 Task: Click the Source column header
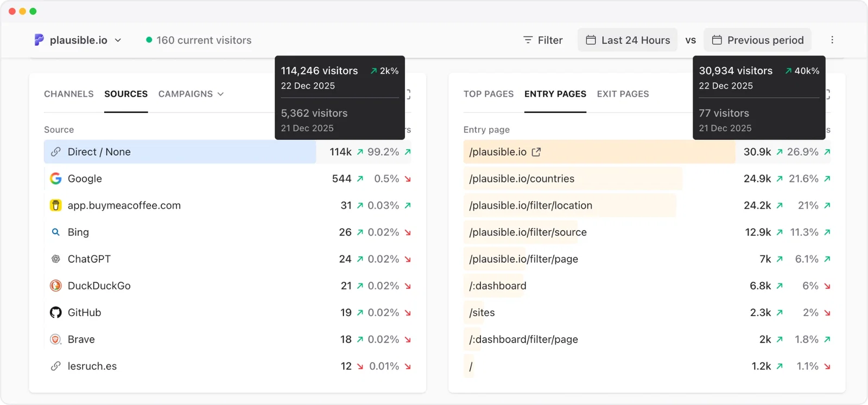pyautogui.click(x=59, y=130)
